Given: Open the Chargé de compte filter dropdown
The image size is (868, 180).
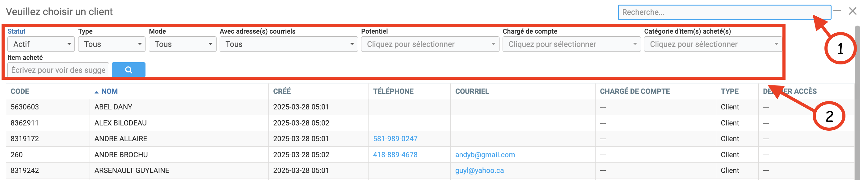Looking at the screenshot, I should pyautogui.click(x=571, y=44).
